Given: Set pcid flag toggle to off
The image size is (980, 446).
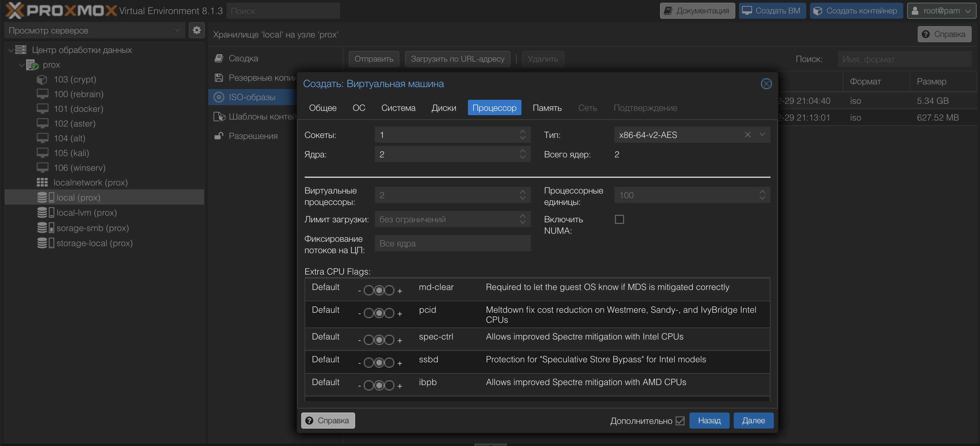Looking at the screenshot, I should point(368,313).
